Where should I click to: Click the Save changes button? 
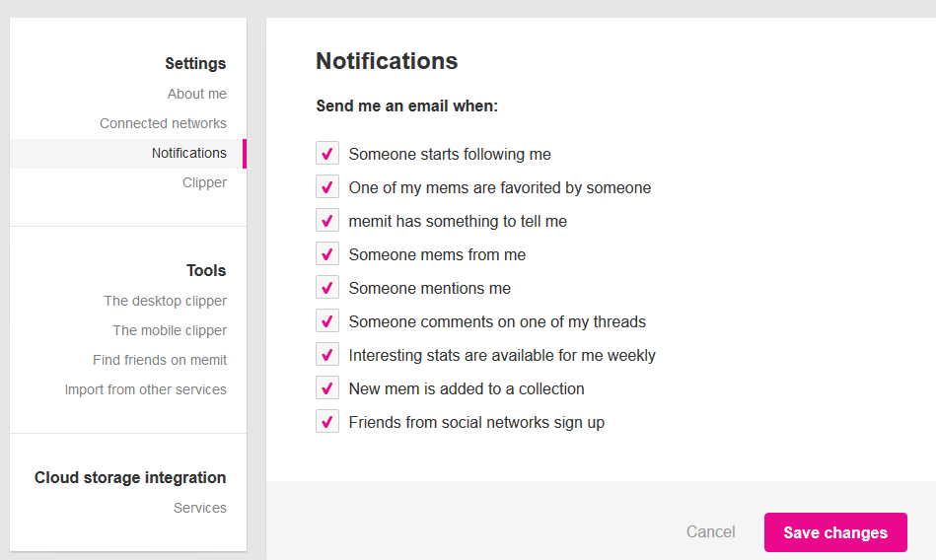pyautogui.click(x=835, y=532)
